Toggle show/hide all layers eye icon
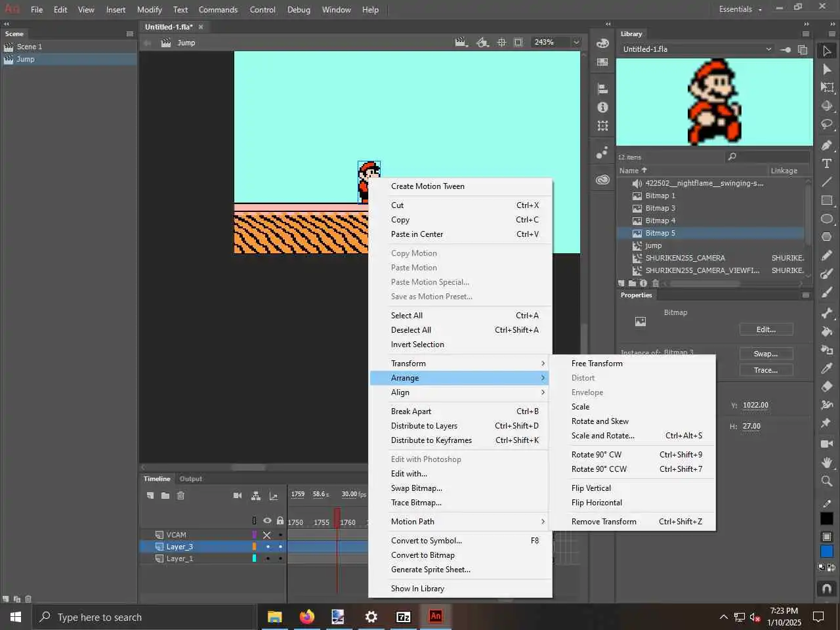This screenshot has width=840, height=630. pyautogui.click(x=267, y=520)
